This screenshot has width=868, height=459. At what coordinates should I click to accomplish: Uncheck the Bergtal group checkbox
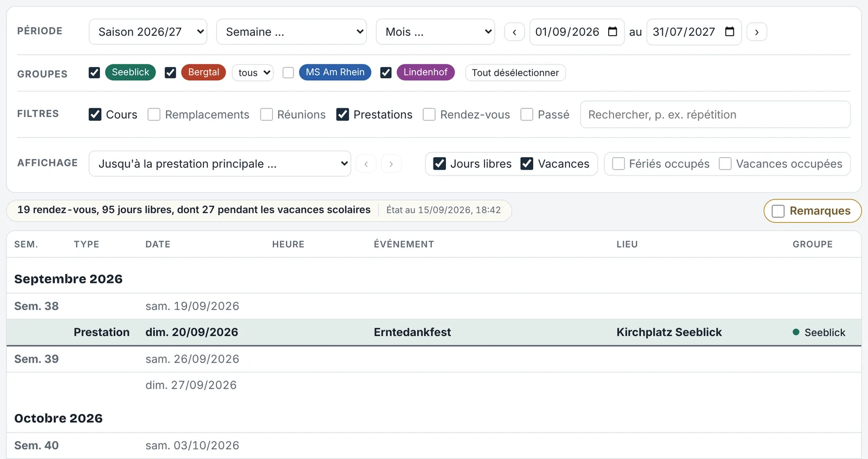(x=170, y=73)
